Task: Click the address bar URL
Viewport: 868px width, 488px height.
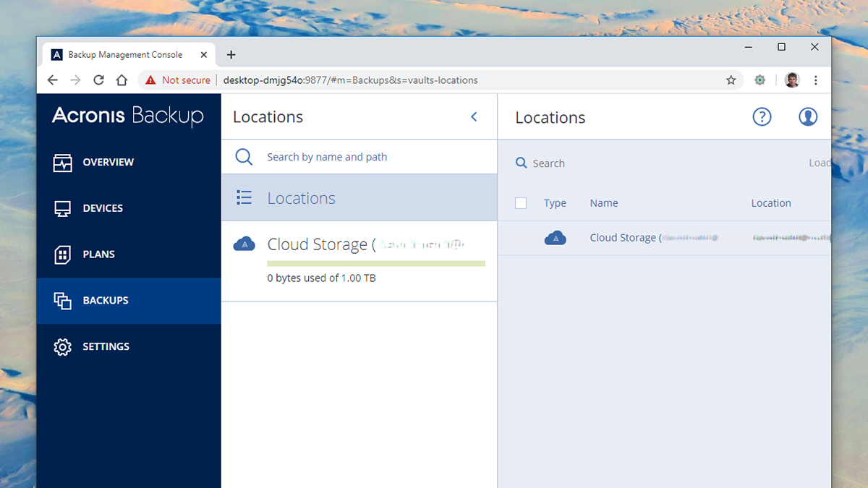Action: [x=351, y=80]
